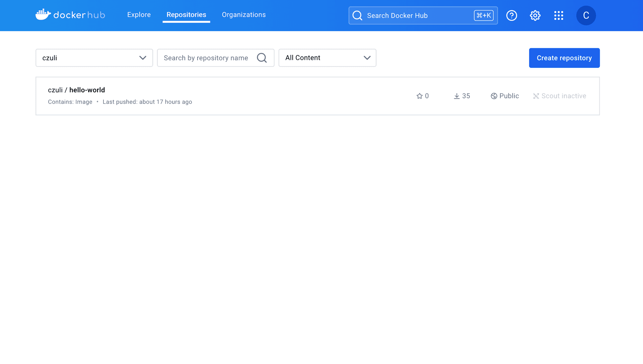
Task: Open the apps grid menu icon
Action: coord(558,15)
